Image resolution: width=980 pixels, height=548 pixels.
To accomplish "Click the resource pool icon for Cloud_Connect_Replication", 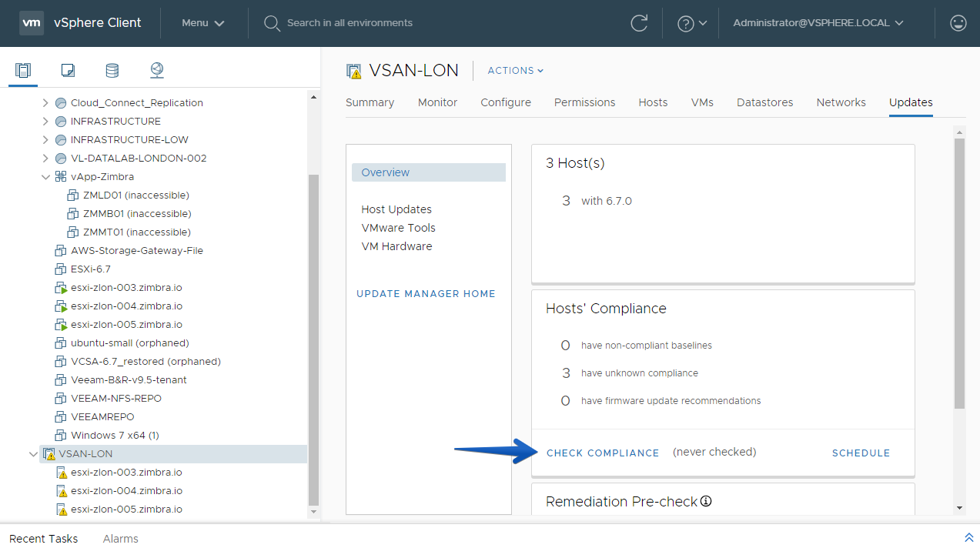I will click(x=62, y=103).
